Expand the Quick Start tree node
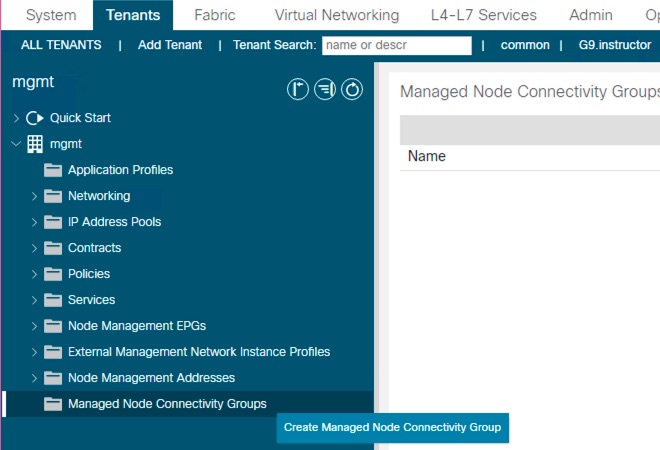This screenshot has width=660, height=450. pos(16,118)
